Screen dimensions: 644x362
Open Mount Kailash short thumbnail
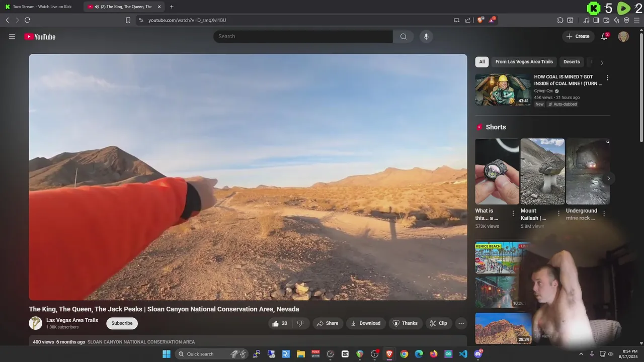click(542, 171)
